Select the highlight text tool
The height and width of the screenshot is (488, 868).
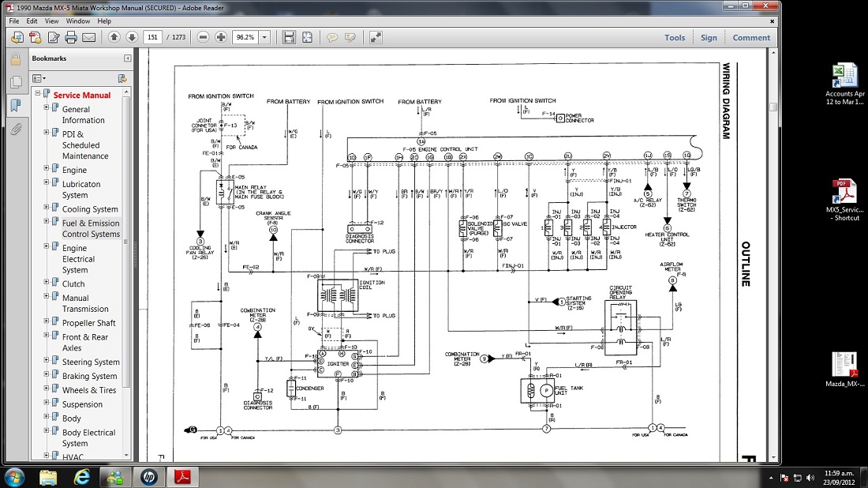coord(350,38)
